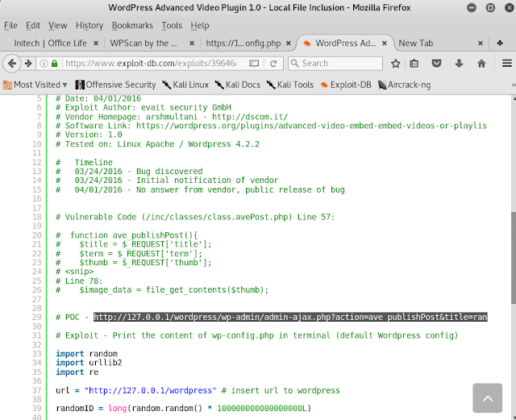Open Kali Linux bookmark

click(185, 85)
